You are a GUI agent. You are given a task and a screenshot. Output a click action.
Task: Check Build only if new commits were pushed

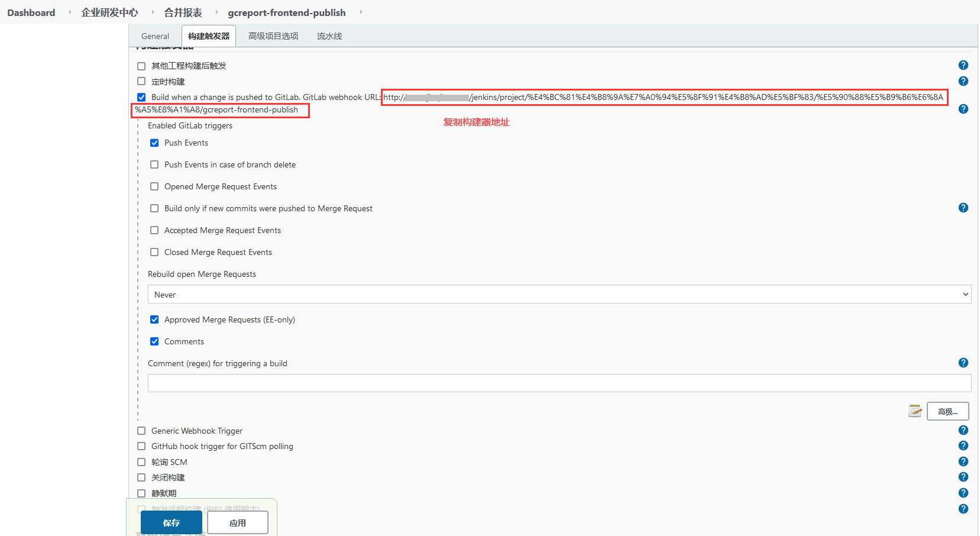[x=154, y=208]
